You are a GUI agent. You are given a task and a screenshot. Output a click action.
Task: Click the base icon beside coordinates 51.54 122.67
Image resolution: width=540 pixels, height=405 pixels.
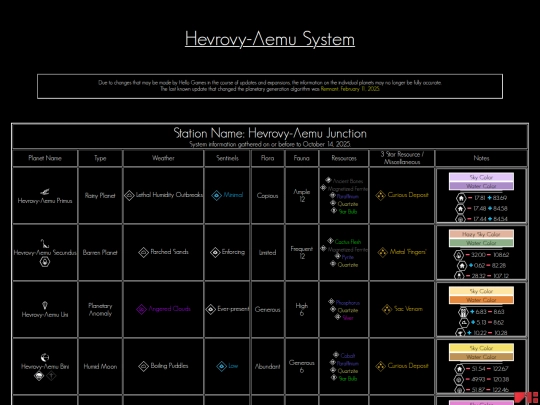[459, 369]
